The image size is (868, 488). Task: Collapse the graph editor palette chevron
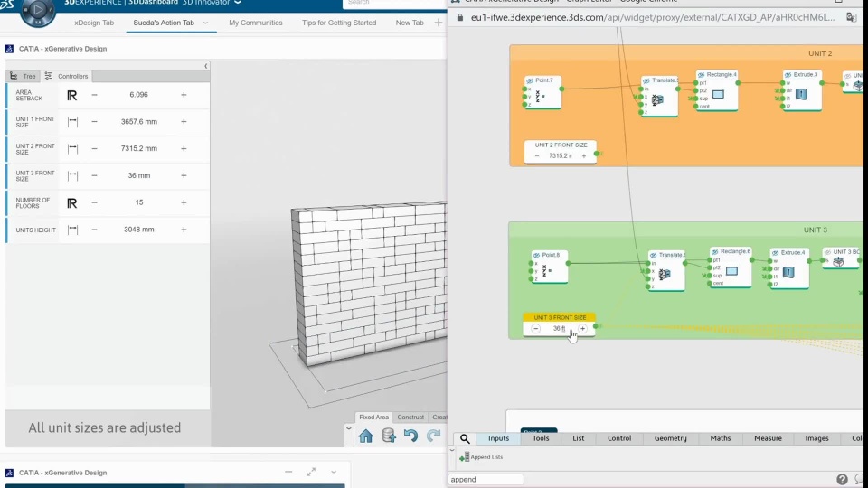[x=452, y=450]
